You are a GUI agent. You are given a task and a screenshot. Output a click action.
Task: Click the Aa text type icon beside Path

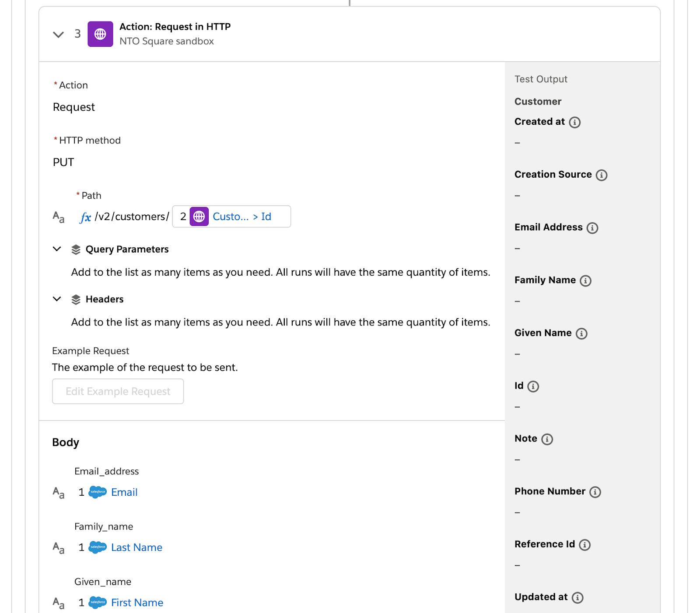[59, 217]
